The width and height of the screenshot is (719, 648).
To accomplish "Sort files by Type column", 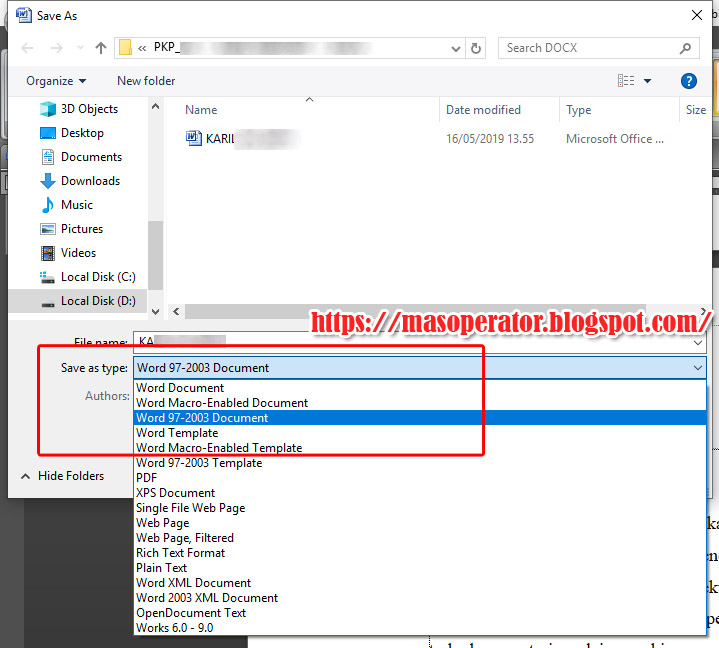I will point(578,110).
